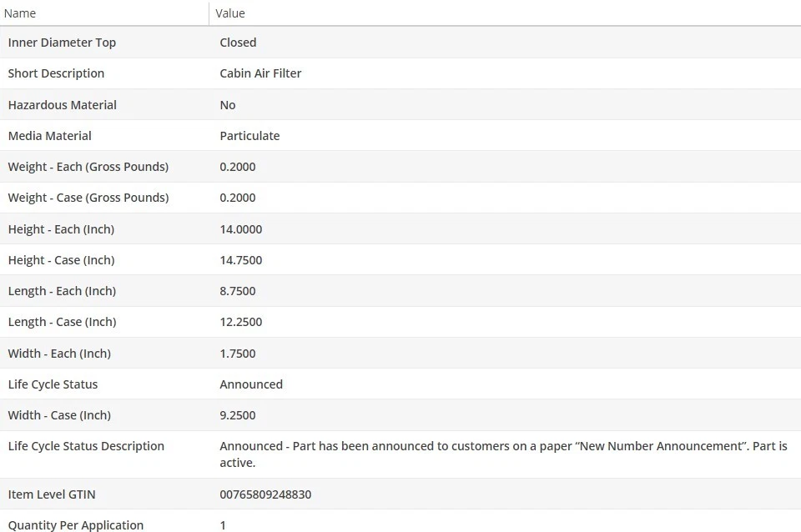Select the Hazardous Material row label
Image resolution: width=801 pixels, height=532 pixels.
click(x=62, y=105)
